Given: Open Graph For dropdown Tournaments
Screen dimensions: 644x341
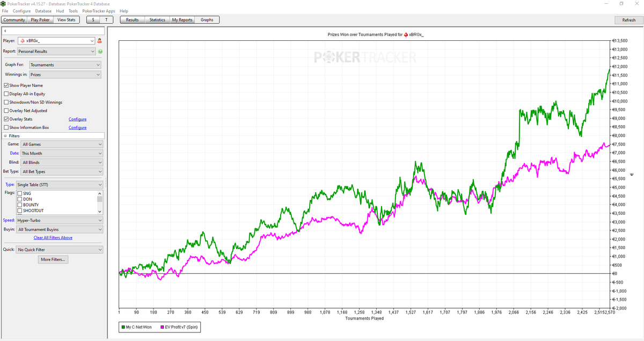Looking at the screenshot, I should tap(65, 65).
